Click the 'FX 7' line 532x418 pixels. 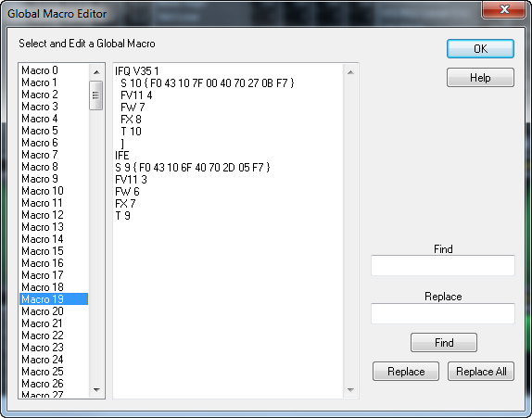(125, 204)
